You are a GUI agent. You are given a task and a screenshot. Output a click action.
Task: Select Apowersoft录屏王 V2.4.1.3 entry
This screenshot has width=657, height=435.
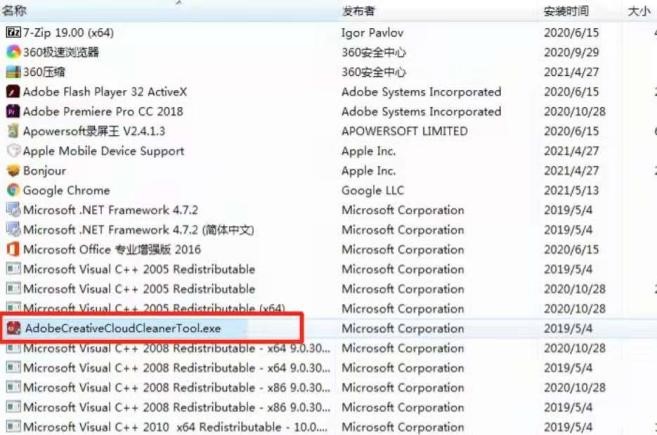pyautogui.click(x=94, y=131)
